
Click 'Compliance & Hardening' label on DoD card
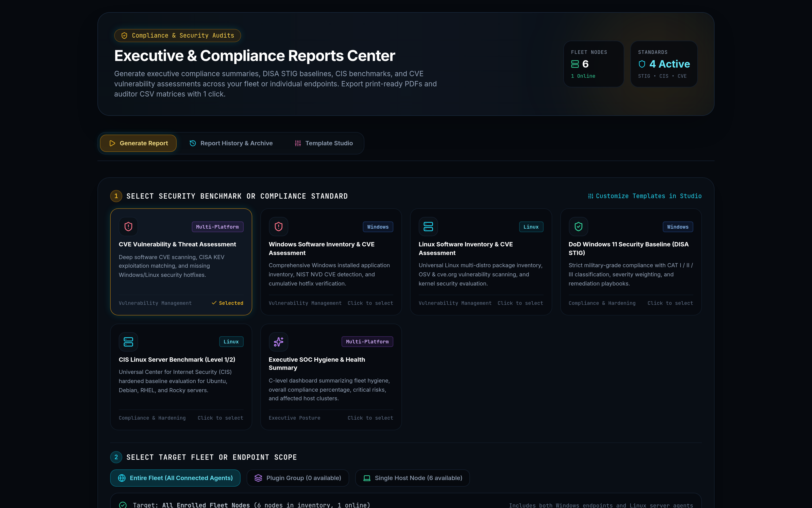(602, 303)
